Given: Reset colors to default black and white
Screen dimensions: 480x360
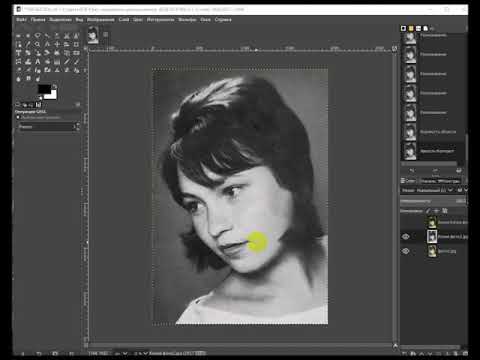Looking at the screenshot, I should [40, 98].
